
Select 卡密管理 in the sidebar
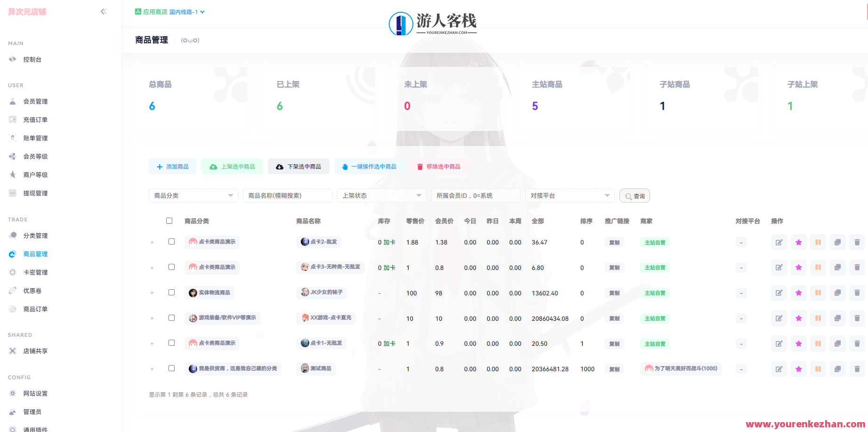(35, 272)
